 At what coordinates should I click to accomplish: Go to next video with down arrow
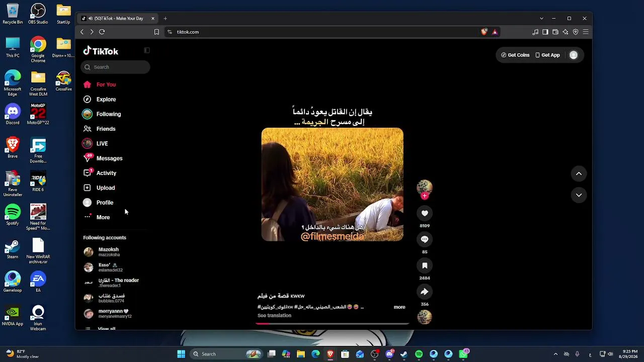579,195
